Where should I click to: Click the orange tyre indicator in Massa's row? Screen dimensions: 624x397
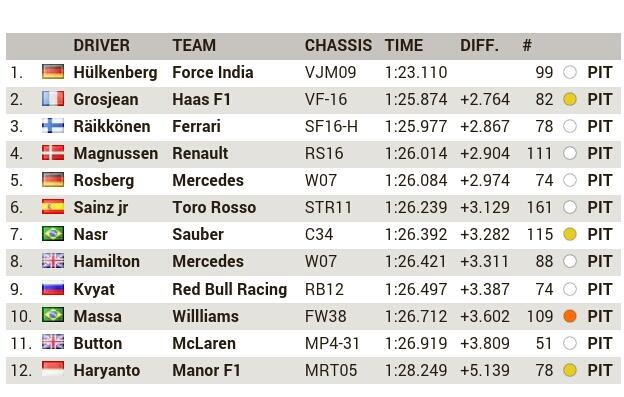click(x=570, y=316)
